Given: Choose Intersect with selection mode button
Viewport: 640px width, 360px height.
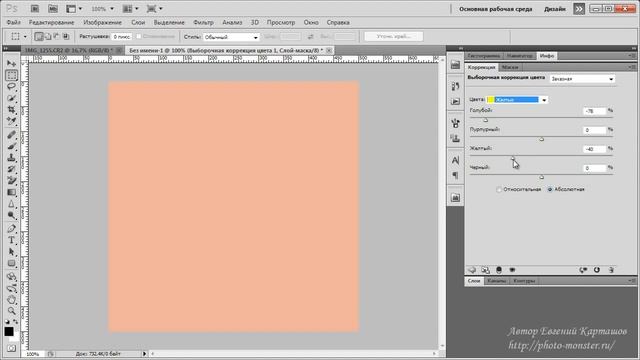Looking at the screenshot, I should coord(66,37).
